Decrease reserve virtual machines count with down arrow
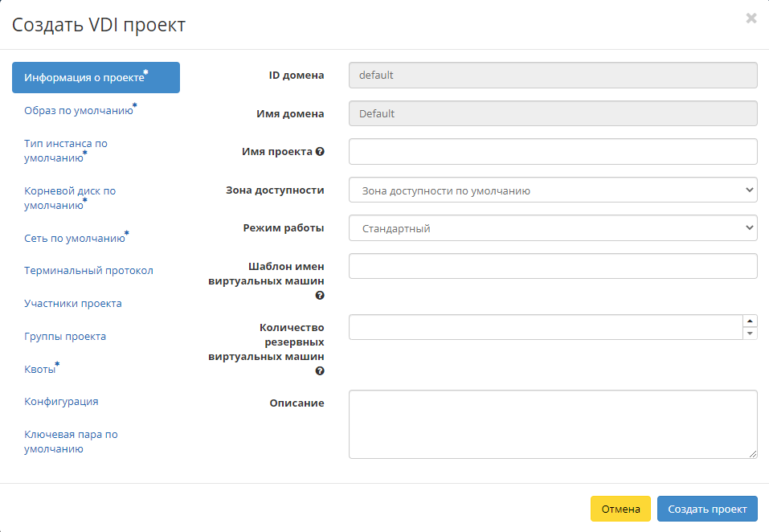Viewport: 769px width, 532px height. coord(751,334)
